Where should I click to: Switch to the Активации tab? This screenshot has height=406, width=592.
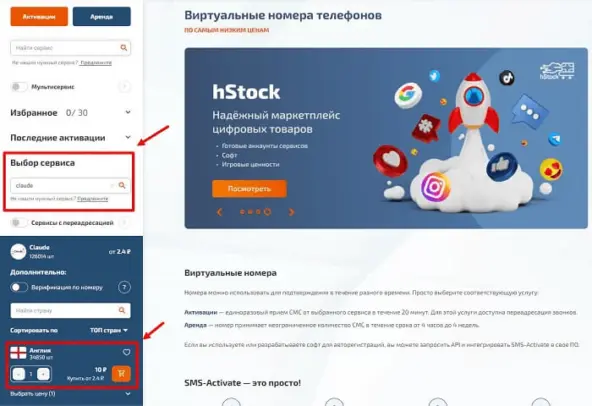[39, 17]
